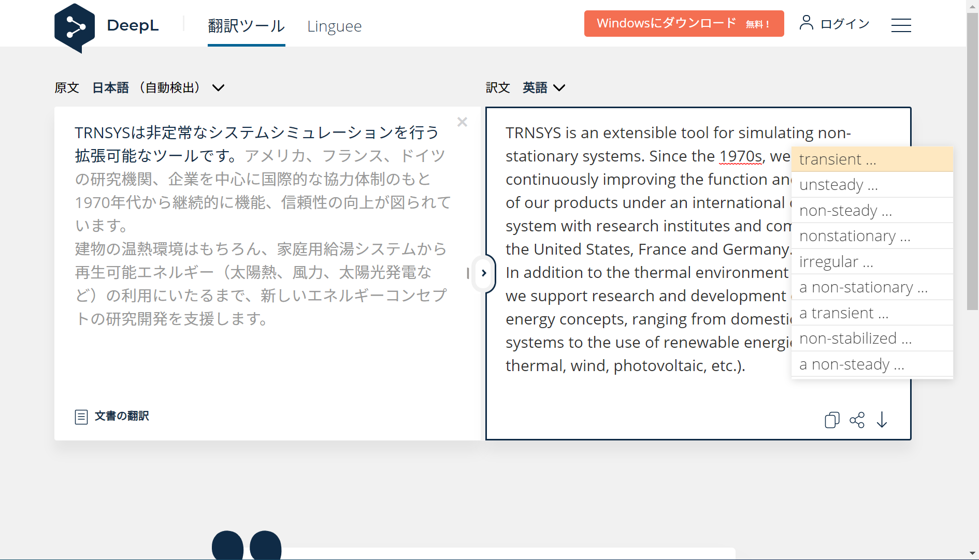
Task: Choose 'a non-steady ...' suggestion
Action: tap(872, 364)
